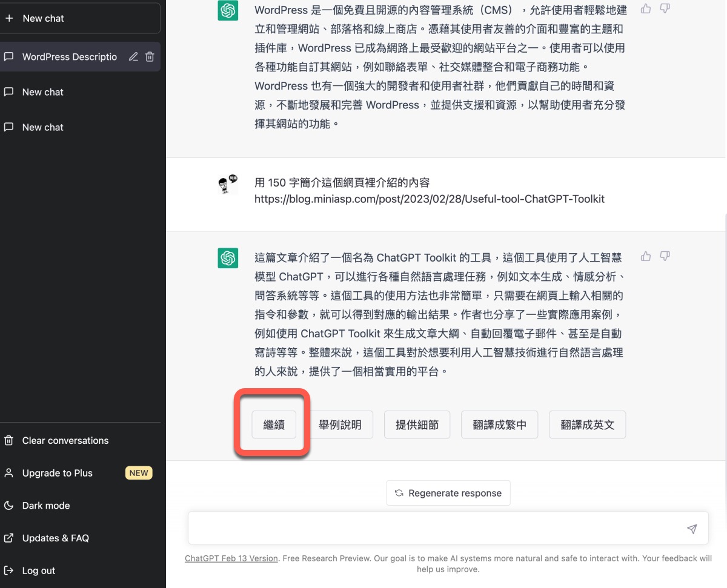This screenshot has width=727, height=588.
Task: Click chat bubble icon of WordPress Descriptio
Action: pyautogui.click(x=8, y=57)
